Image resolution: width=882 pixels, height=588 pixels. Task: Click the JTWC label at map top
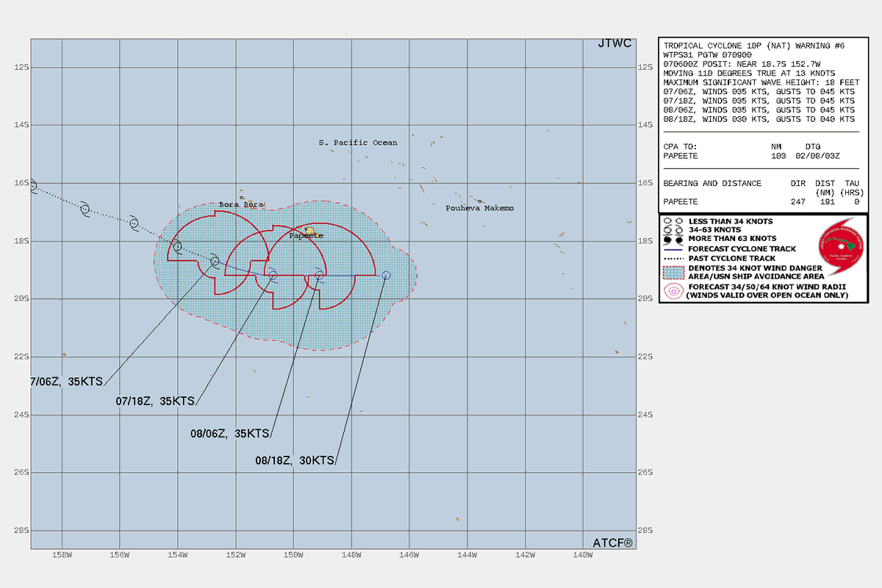(614, 44)
